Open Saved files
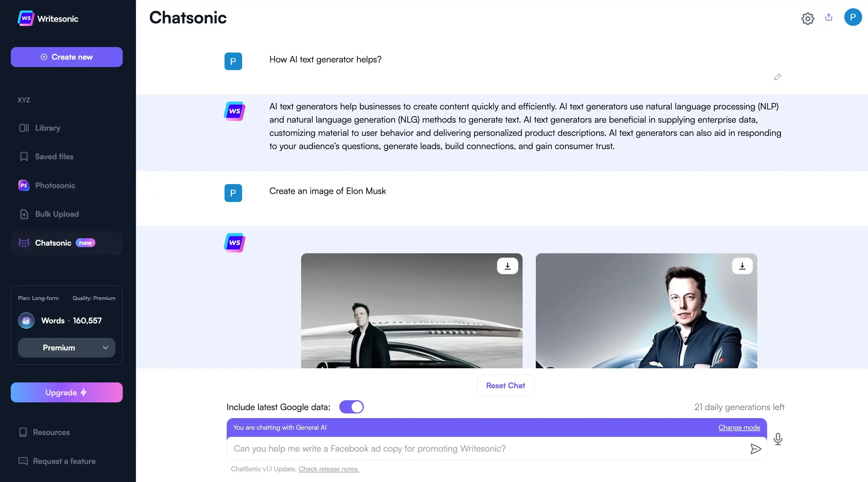868x482 pixels. pos(54,156)
